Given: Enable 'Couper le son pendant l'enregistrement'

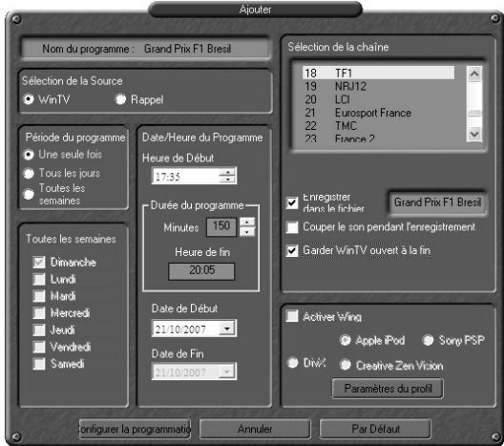Looking at the screenshot, I should [x=292, y=227].
